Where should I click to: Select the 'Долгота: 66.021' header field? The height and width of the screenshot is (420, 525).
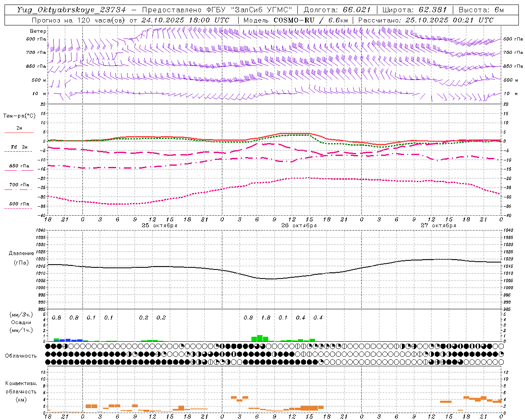pyautogui.click(x=337, y=10)
